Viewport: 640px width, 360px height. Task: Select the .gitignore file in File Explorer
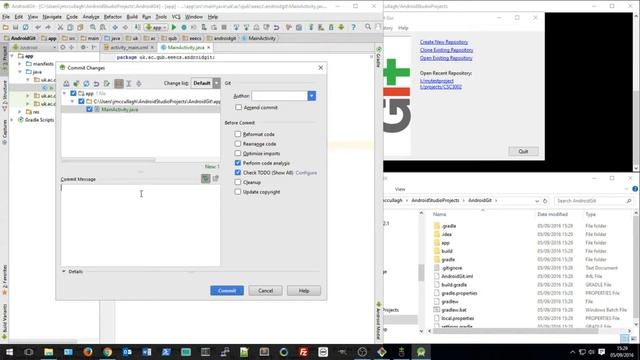(x=451, y=268)
